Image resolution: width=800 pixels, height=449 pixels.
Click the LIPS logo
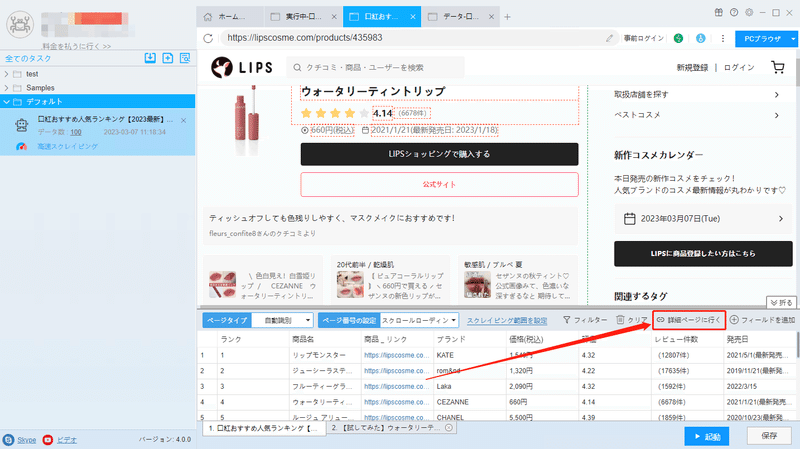242,67
